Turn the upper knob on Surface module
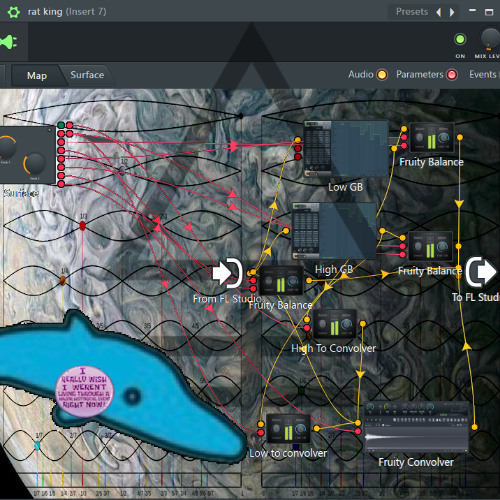The image size is (500, 500). [x=7, y=147]
